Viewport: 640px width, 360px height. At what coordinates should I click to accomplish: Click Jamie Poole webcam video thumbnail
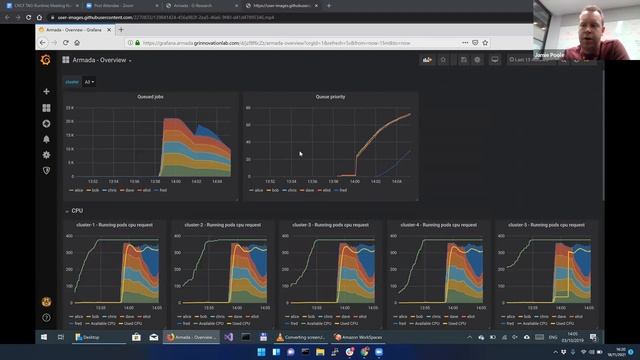(x=587, y=30)
